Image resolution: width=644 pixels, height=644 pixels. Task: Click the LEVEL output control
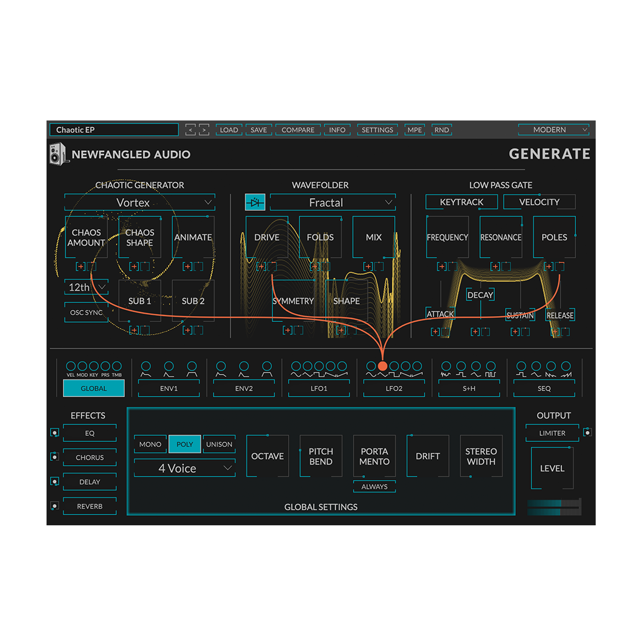552,468
